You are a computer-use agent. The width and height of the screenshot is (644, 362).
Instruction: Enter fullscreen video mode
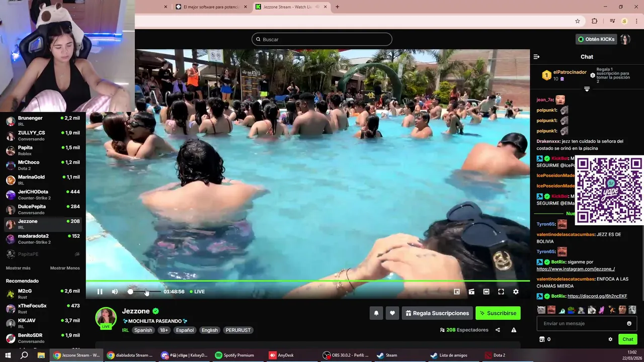(501, 292)
